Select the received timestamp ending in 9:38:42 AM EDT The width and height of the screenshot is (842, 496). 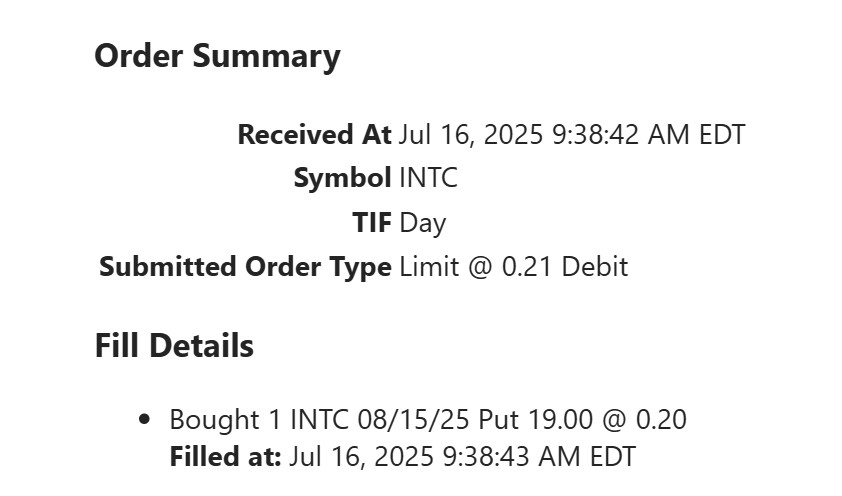click(x=571, y=135)
